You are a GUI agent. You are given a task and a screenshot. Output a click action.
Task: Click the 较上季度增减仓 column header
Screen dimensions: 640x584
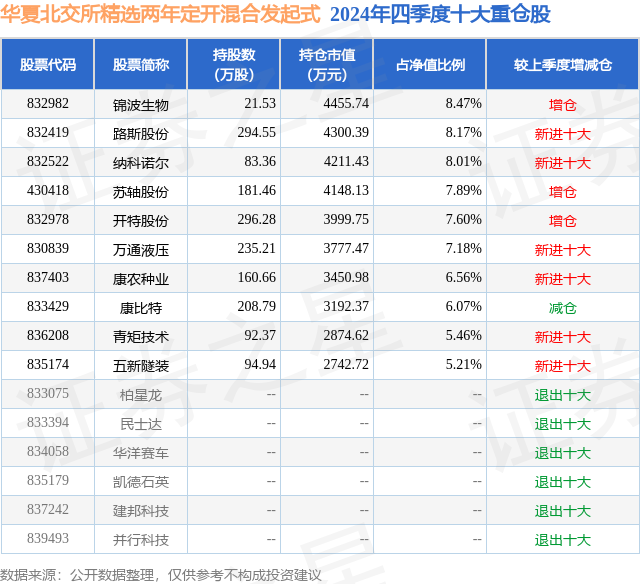click(563, 64)
